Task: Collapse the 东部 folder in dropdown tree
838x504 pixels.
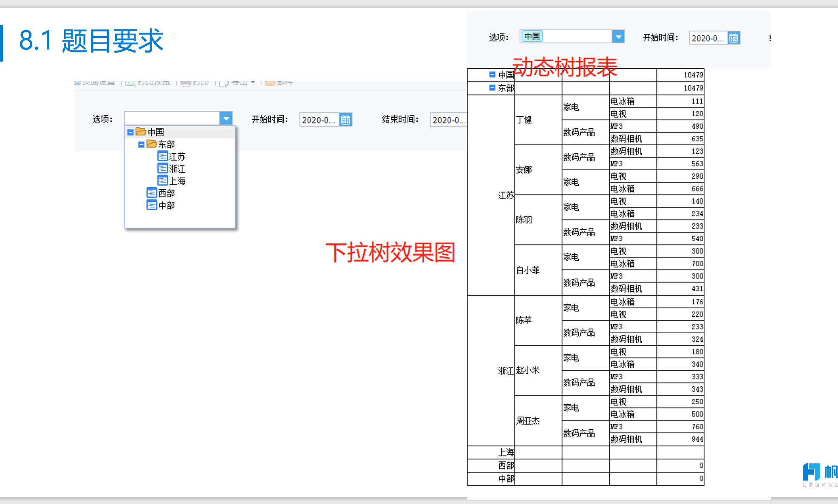Action: click(141, 144)
